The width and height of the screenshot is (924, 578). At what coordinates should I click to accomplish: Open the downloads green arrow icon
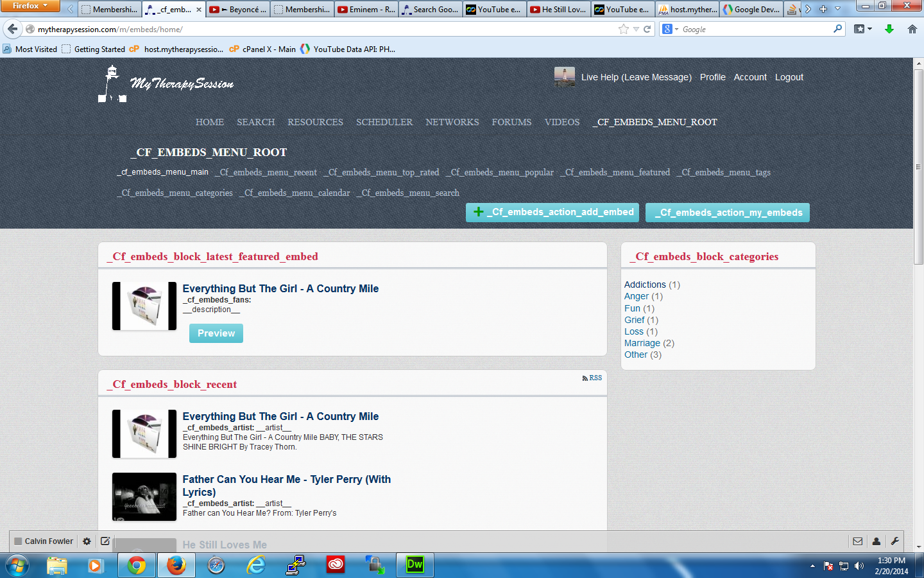[x=889, y=29]
